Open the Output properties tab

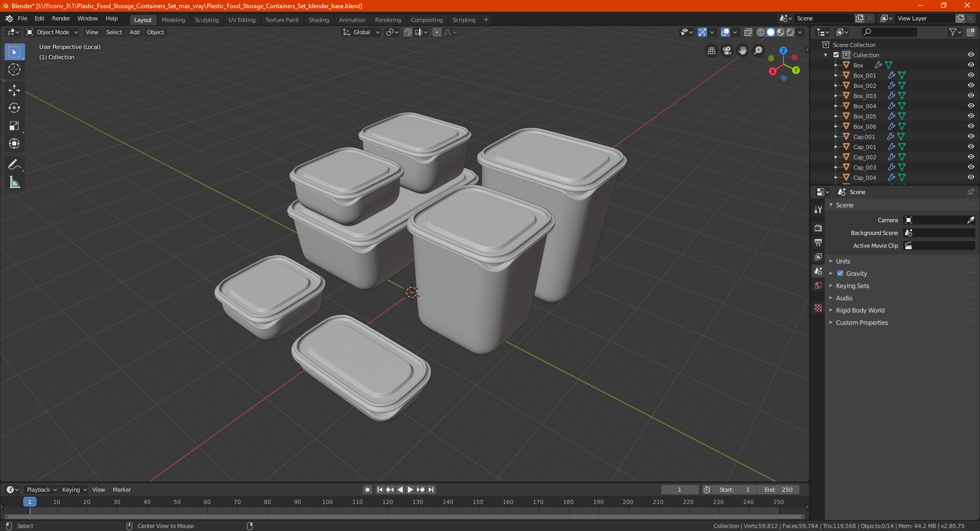pos(818,242)
